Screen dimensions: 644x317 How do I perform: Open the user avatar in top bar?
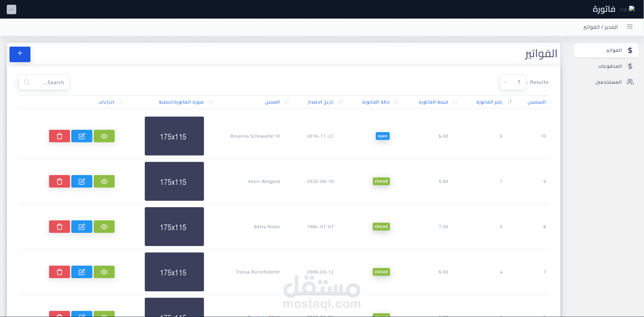[x=11, y=9]
